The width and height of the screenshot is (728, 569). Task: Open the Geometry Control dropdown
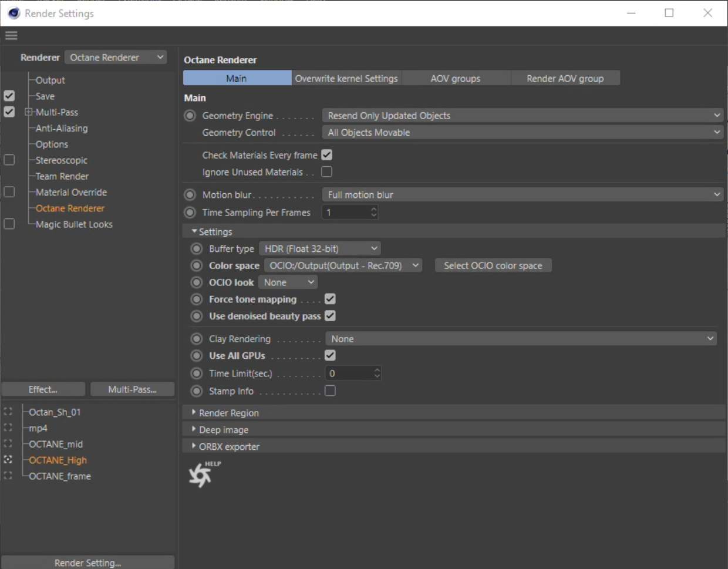point(523,133)
